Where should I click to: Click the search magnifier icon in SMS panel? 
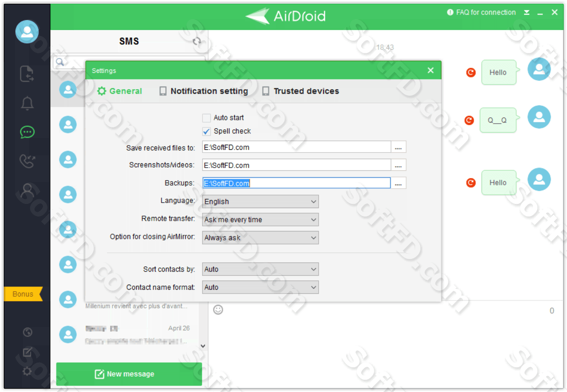coord(60,62)
